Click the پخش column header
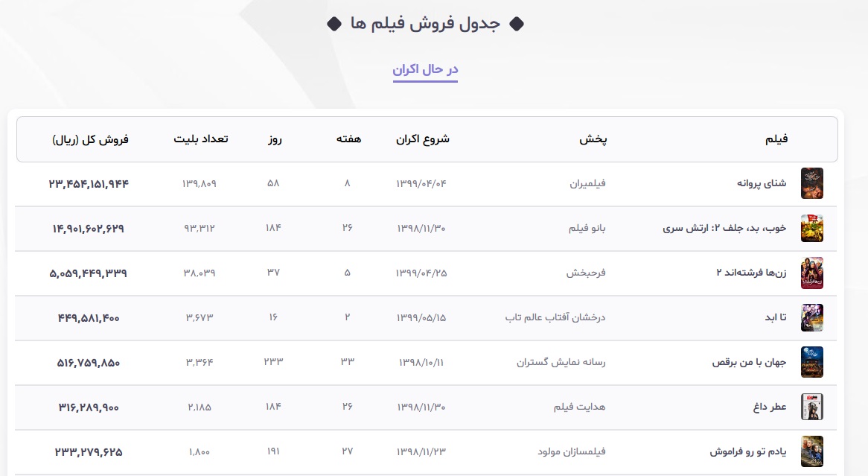868x476 pixels. click(x=593, y=139)
